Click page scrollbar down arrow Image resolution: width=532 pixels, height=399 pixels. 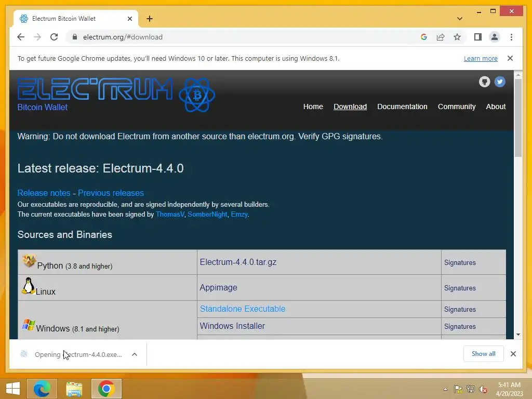click(x=518, y=335)
